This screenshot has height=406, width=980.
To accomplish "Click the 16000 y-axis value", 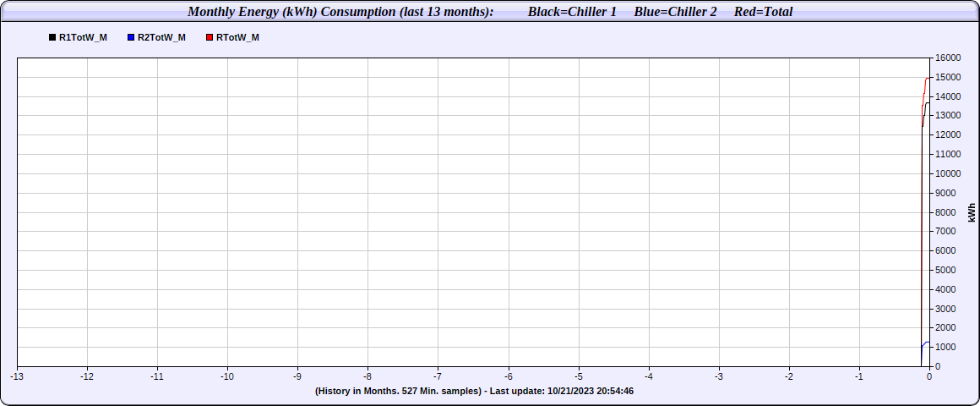I will [948, 58].
